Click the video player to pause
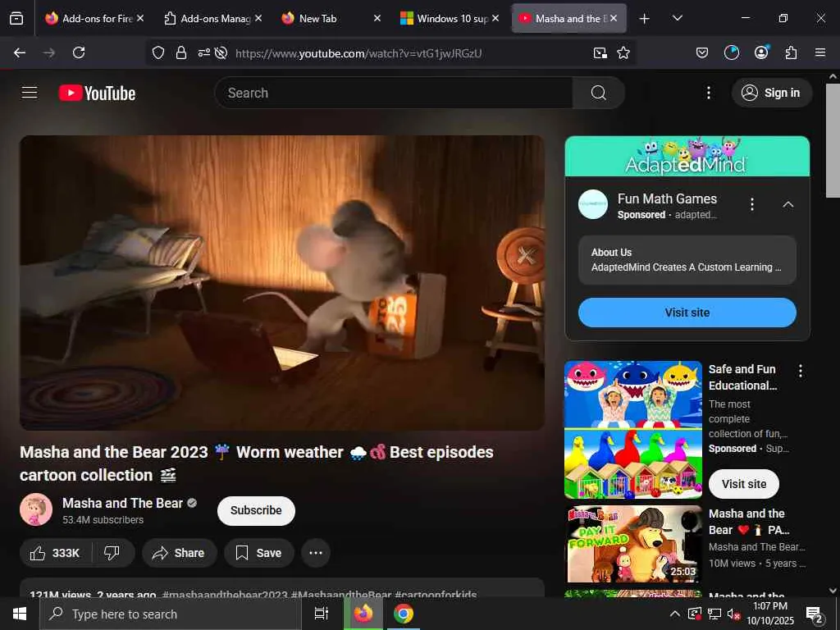The height and width of the screenshot is (630, 840). coord(282,282)
